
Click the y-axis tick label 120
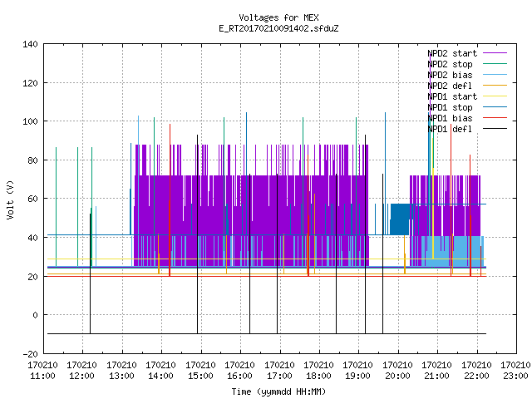tap(30, 83)
